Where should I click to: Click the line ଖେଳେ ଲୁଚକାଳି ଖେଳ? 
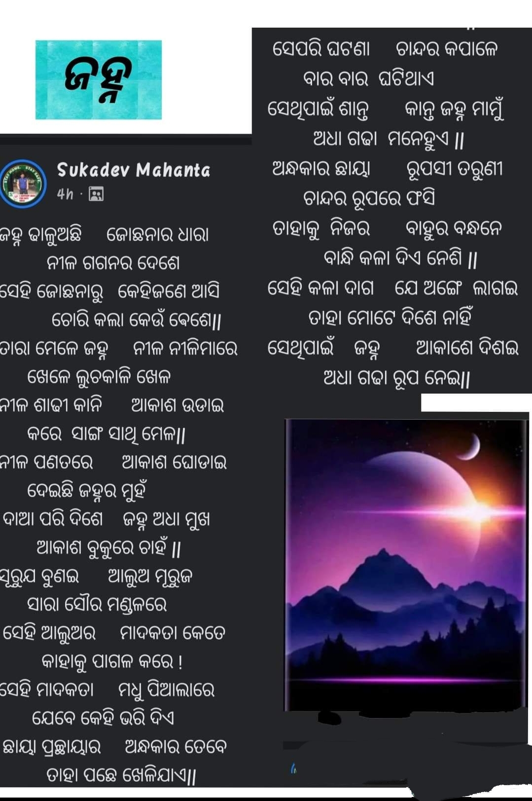point(99,377)
